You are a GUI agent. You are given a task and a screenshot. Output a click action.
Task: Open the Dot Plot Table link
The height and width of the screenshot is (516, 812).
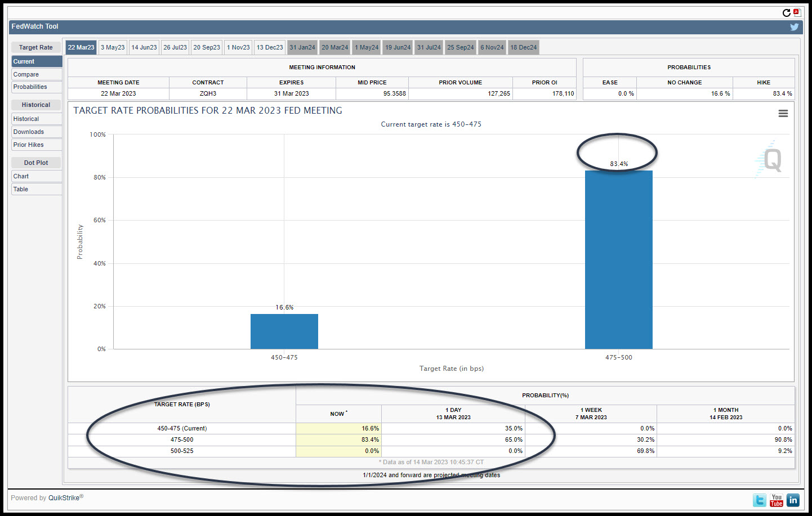(x=37, y=189)
